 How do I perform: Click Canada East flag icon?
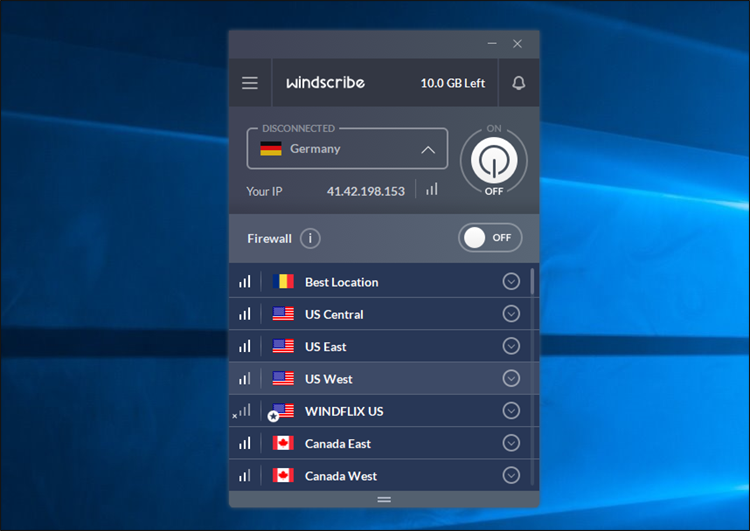[283, 443]
